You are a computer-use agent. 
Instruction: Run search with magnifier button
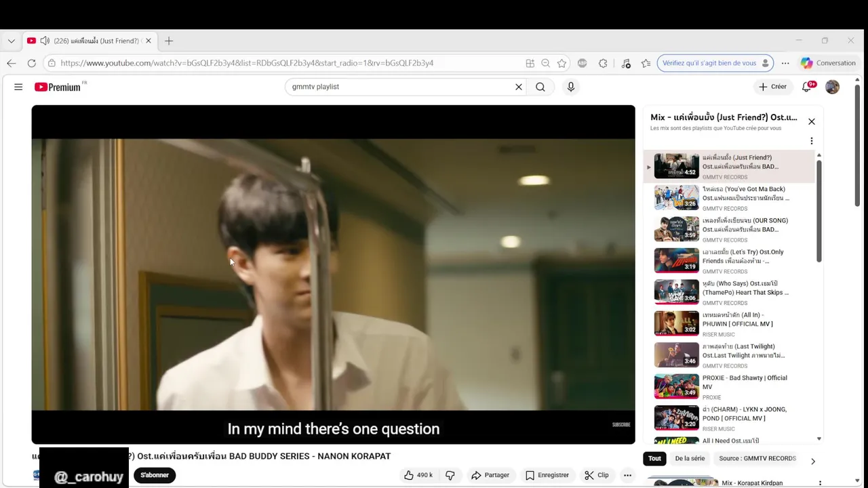pos(540,87)
